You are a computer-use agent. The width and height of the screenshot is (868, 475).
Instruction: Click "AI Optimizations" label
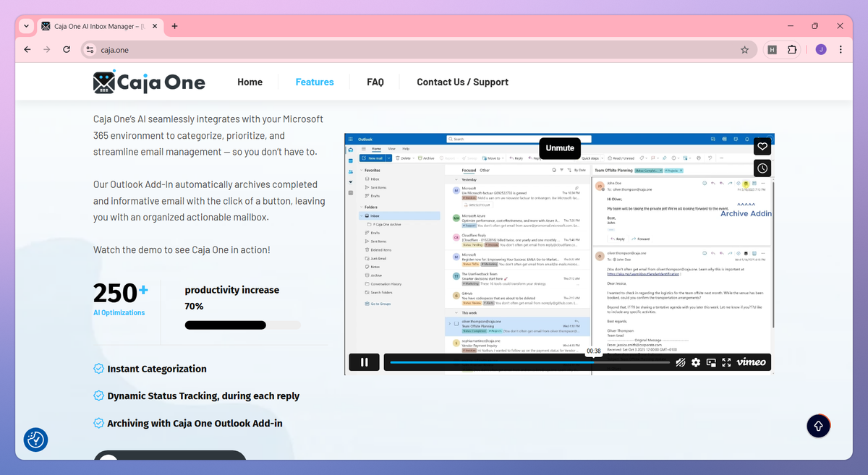[119, 312]
